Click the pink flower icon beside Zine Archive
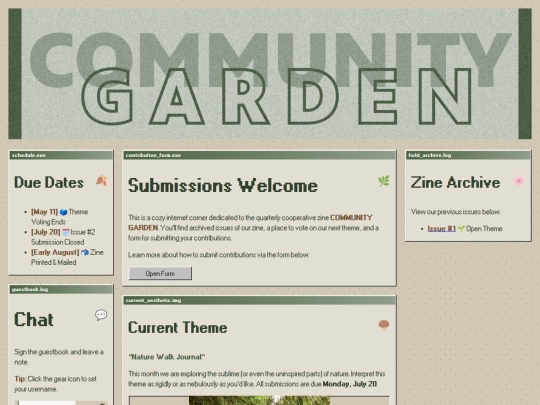 (x=519, y=180)
